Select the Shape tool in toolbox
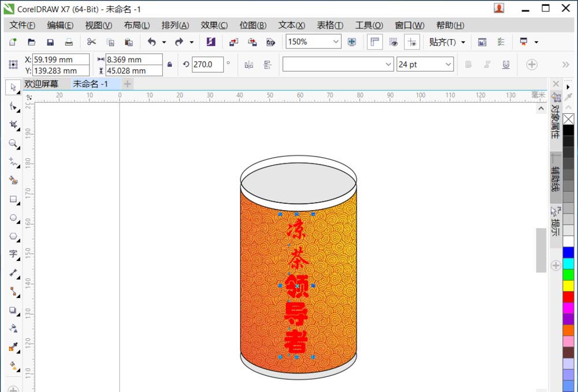Image resolution: width=578 pixels, height=392 pixels. click(x=13, y=107)
